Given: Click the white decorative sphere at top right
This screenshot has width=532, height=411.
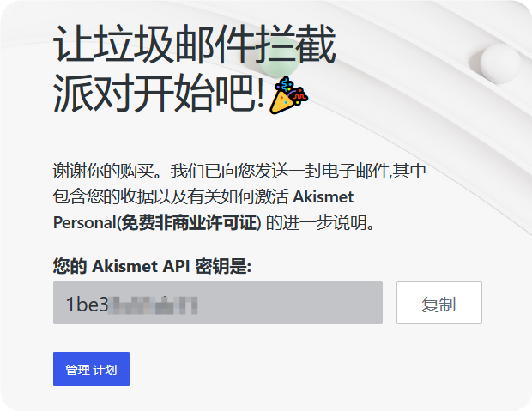Looking at the screenshot, I should pyautogui.click(x=500, y=63).
